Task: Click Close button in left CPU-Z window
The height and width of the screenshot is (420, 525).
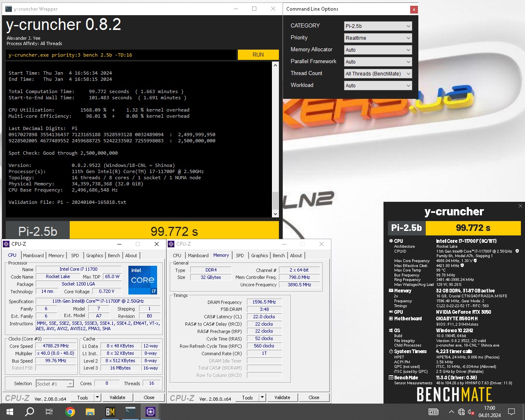Action: [149, 397]
